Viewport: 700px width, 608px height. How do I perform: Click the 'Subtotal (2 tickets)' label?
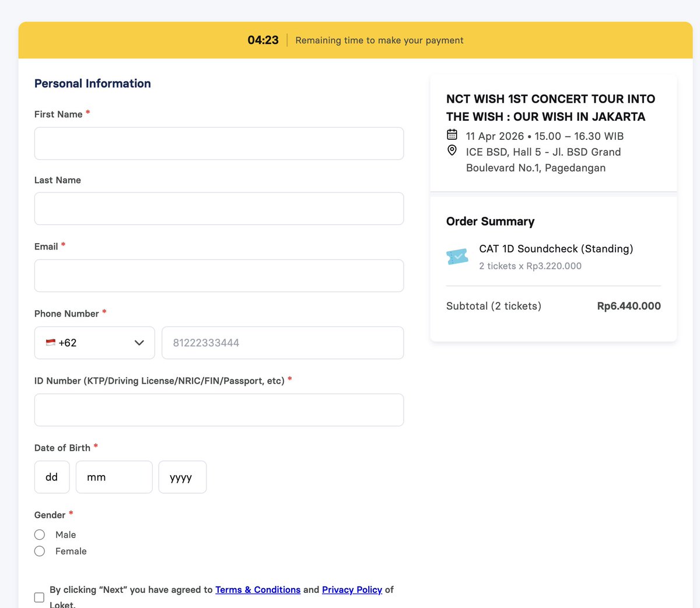494,306
